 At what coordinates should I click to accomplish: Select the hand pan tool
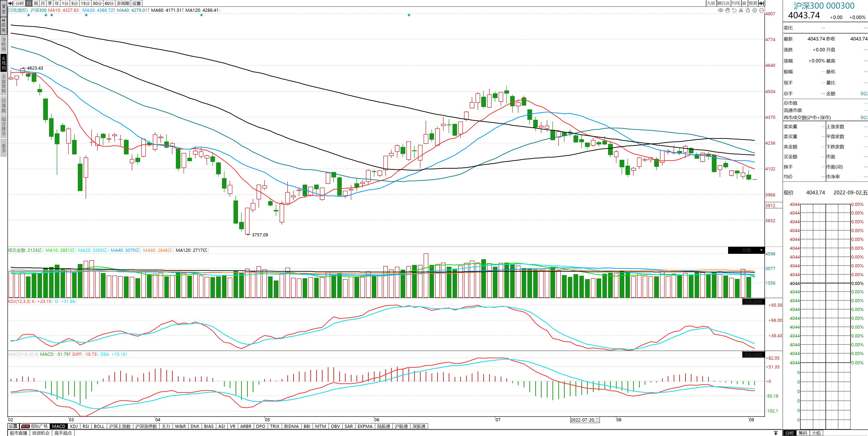[x=727, y=10]
